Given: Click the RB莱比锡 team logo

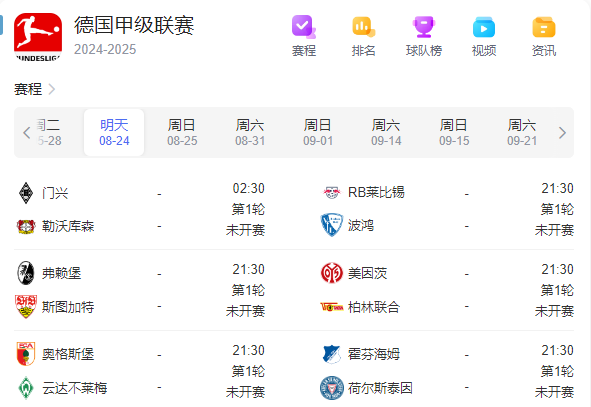Looking at the screenshot, I should [332, 193].
